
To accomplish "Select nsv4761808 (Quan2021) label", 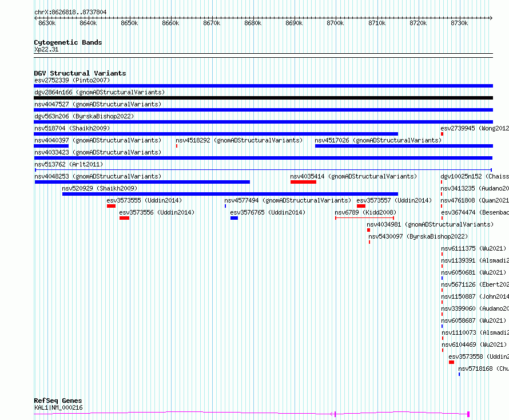I will click(475, 200).
